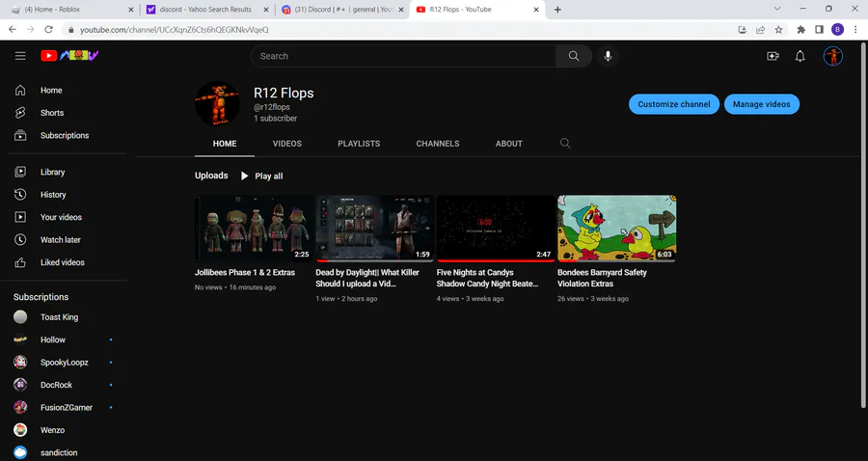Image resolution: width=868 pixels, height=461 pixels.
Task: Click the share this page icon
Action: 761,30
